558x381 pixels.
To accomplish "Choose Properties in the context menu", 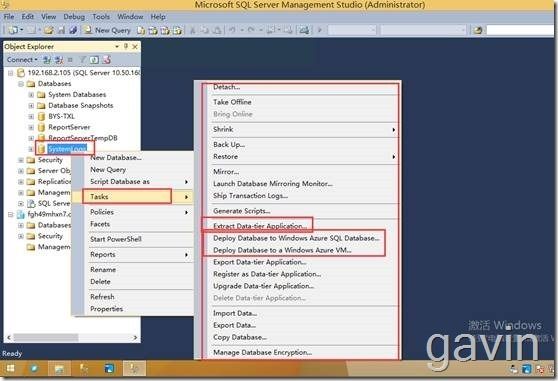I will pos(106,309).
